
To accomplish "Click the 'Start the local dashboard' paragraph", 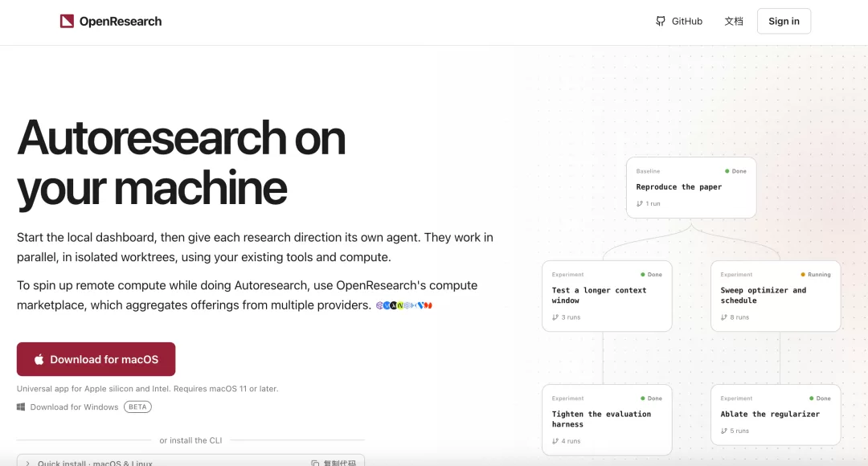I will 255,247.
